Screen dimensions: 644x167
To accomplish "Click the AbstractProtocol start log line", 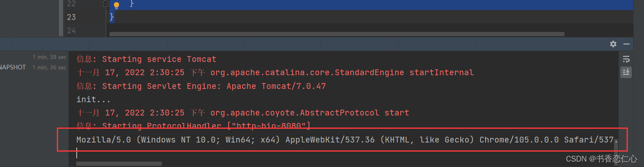I will tap(243, 113).
